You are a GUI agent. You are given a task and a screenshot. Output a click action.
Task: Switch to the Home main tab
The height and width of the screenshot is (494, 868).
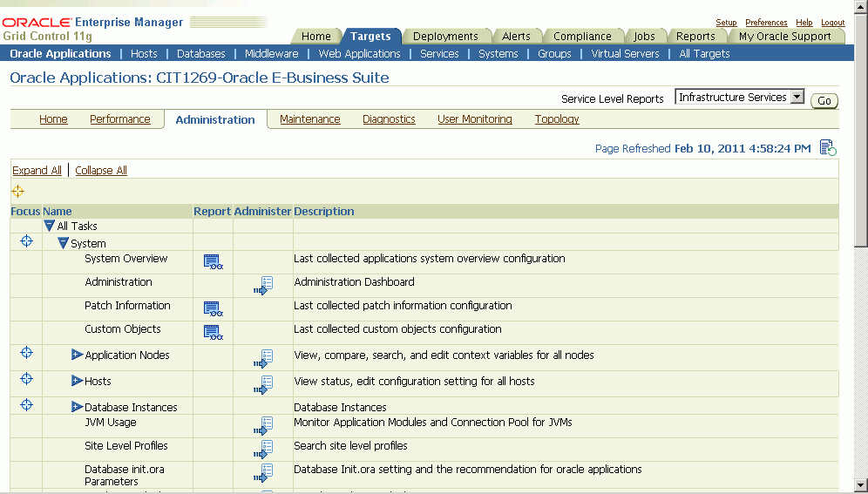[316, 36]
